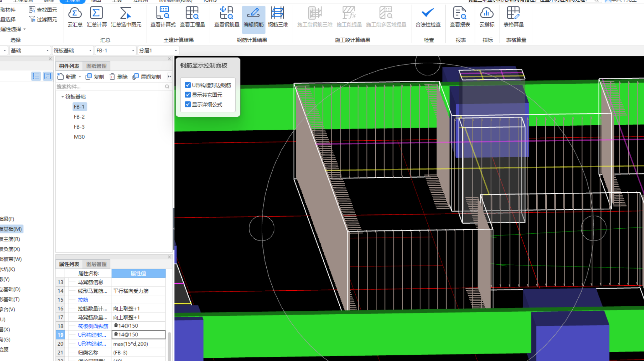Open 查看钢筋量 tool
The image size is (644, 361).
pyautogui.click(x=227, y=17)
